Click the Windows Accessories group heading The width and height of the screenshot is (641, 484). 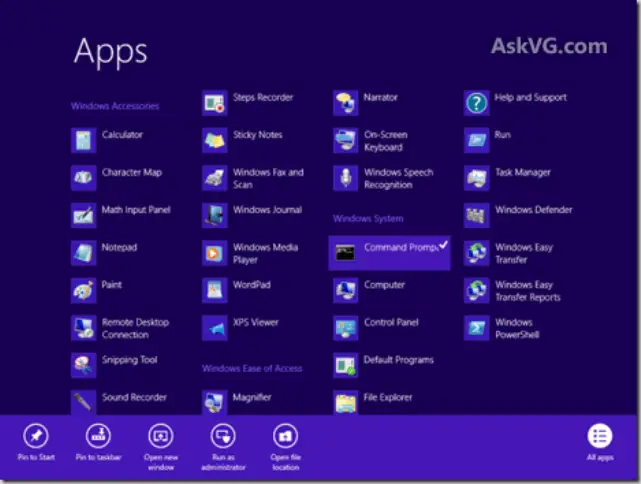click(x=115, y=106)
